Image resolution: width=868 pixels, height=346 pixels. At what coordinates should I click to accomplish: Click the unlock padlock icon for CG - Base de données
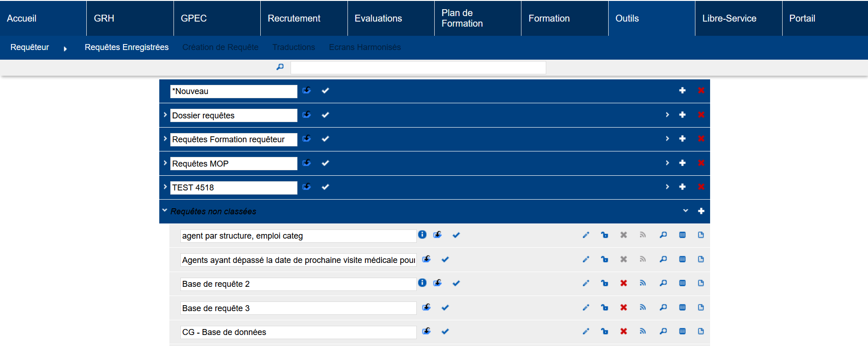coord(605,331)
